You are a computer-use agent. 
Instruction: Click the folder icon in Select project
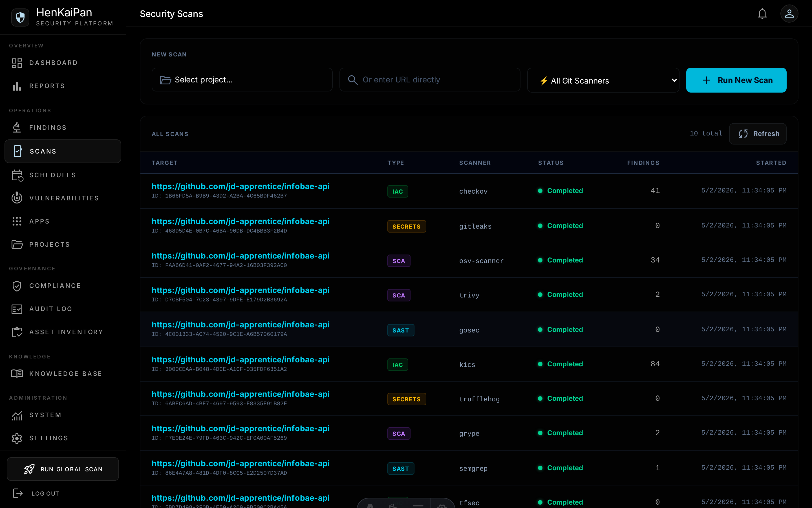click(166, 80)
